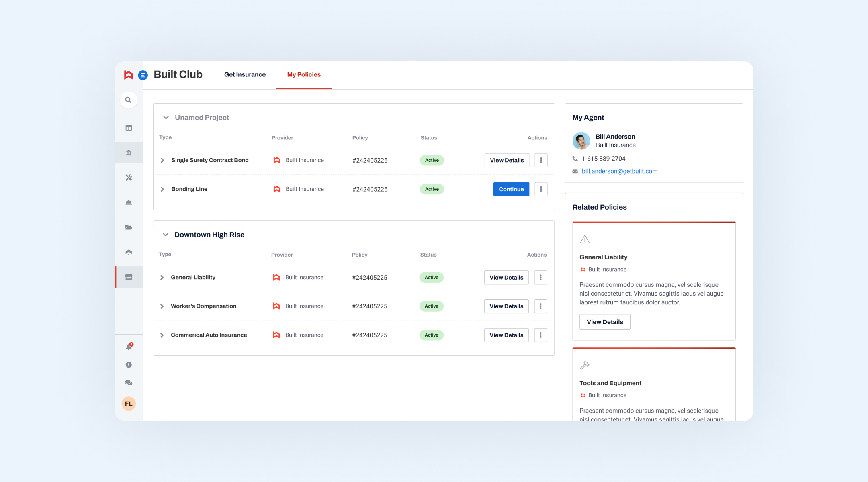Select the crossed tools sidebar icon
Screen dimensions: 868x482
pyautogui.click(x=129, y=178)
